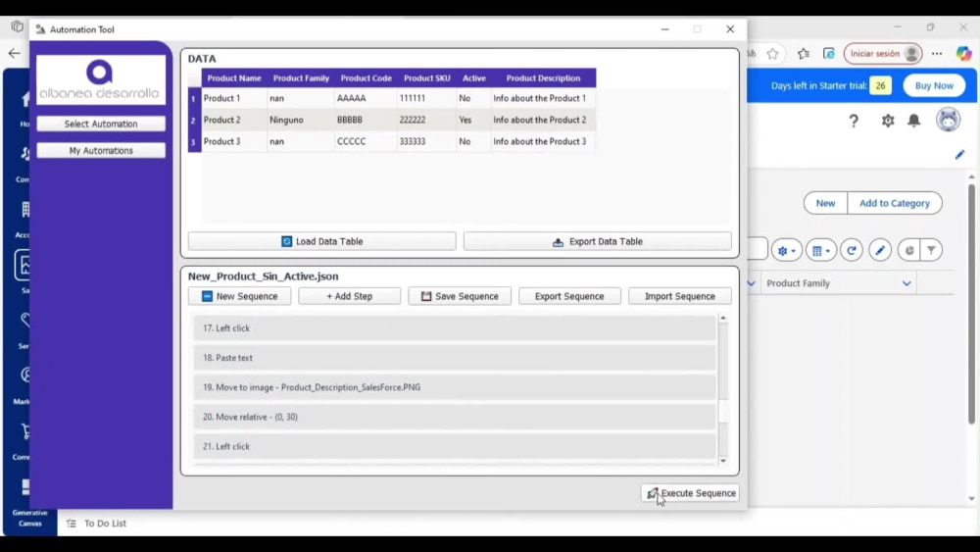The width and height of the screenshot is (980, 552).
Task: Select row number 3 in data table
Action: [194, 142]
